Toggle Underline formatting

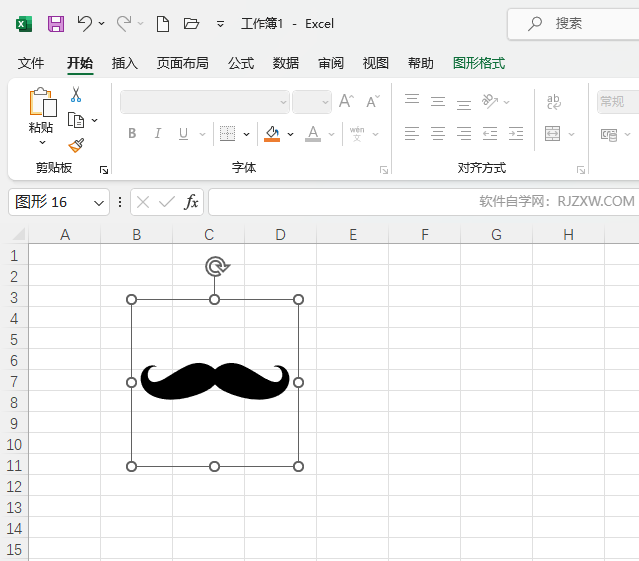point(183,134)
